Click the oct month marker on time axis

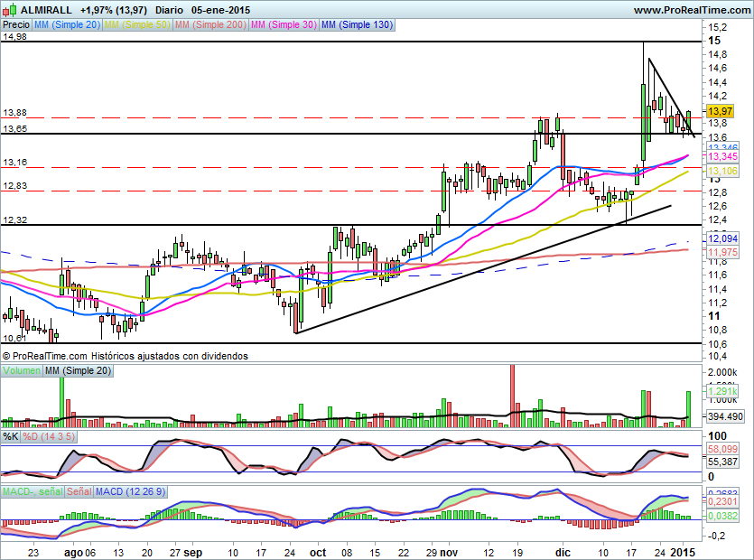318,553
